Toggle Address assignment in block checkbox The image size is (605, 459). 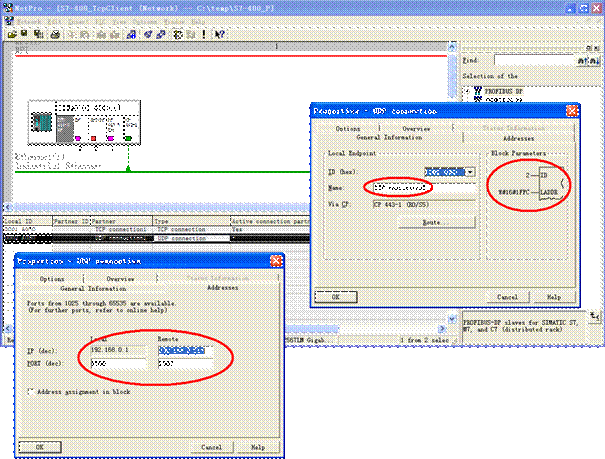[x=33, y=393]
